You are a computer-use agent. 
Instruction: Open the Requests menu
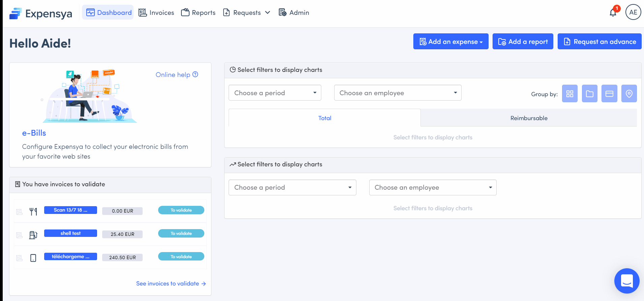[247, 13]
